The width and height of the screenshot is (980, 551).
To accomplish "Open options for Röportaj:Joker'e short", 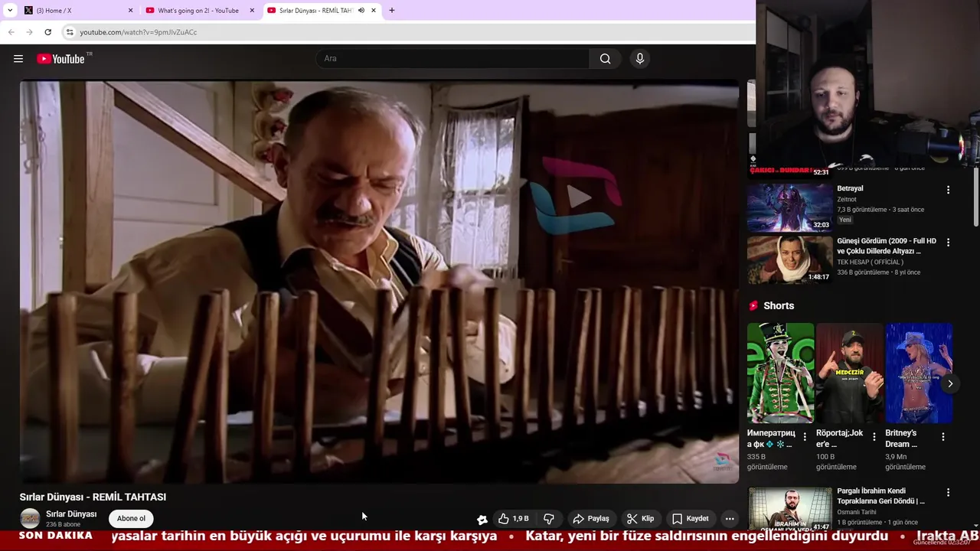I will tap(874, 437).
